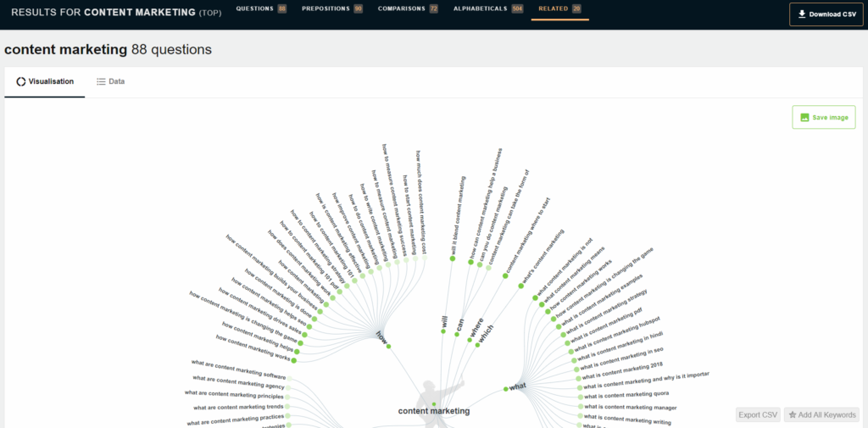Open the Questions tab
Viewport: 868px width, 428px height.
pyautogui.click(x=260, y=8)
